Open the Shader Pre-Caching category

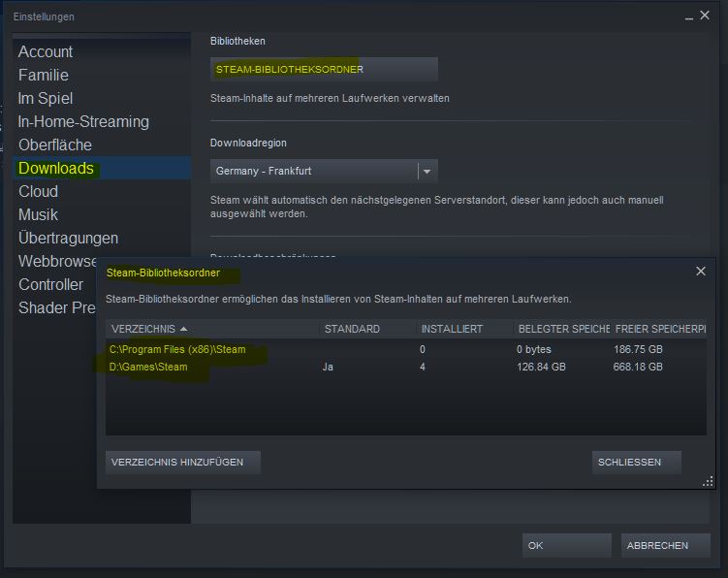pyautogui.click(x=55, y=307)
